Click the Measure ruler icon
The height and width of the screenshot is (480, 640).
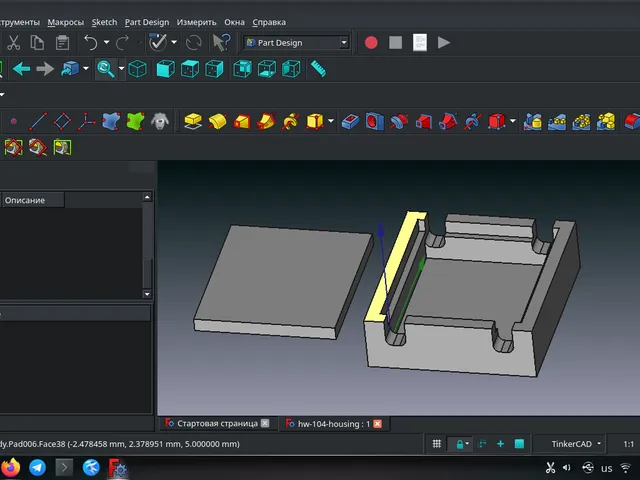tap(318, 69)
